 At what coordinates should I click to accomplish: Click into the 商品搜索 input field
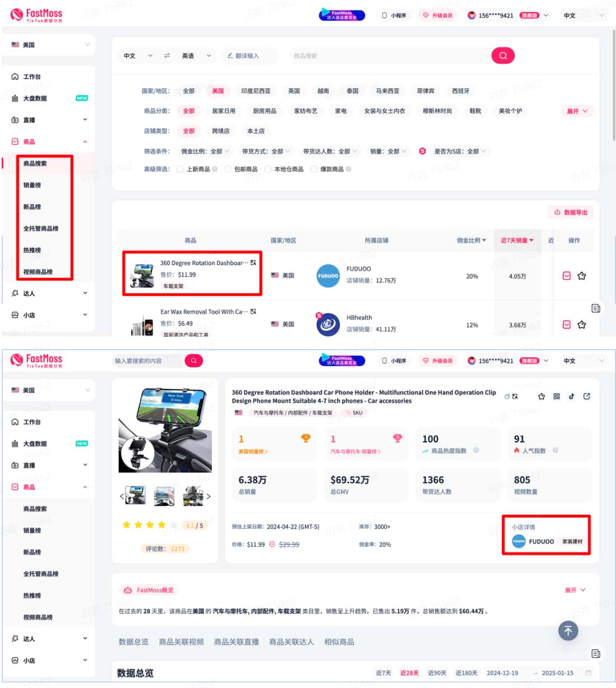(389, 56)
